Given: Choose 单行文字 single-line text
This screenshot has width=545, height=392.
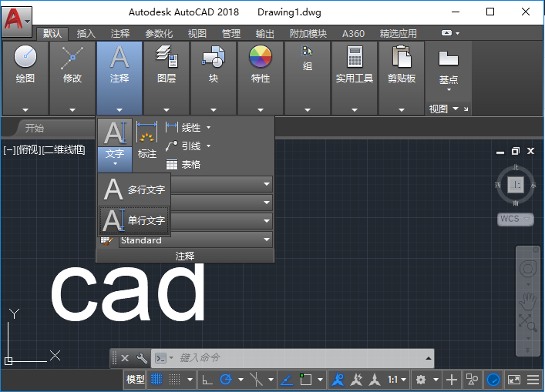Looking at the screenshot, I should [134, 220].
